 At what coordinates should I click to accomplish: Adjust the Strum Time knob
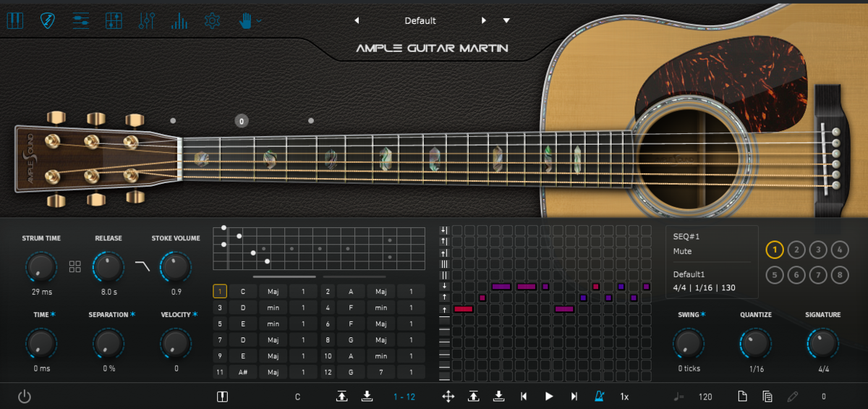tap(41, 267)
